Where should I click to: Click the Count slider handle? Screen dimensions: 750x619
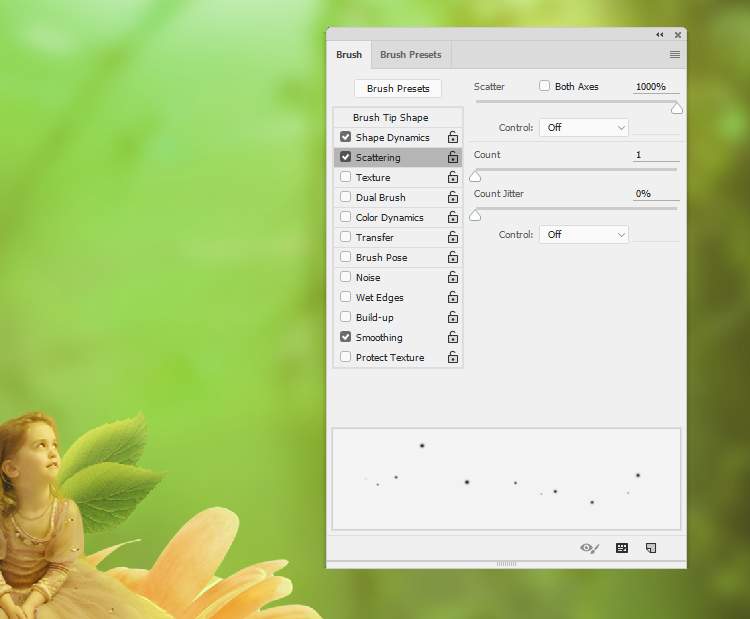pyautogui.click(x=475, y=177)
